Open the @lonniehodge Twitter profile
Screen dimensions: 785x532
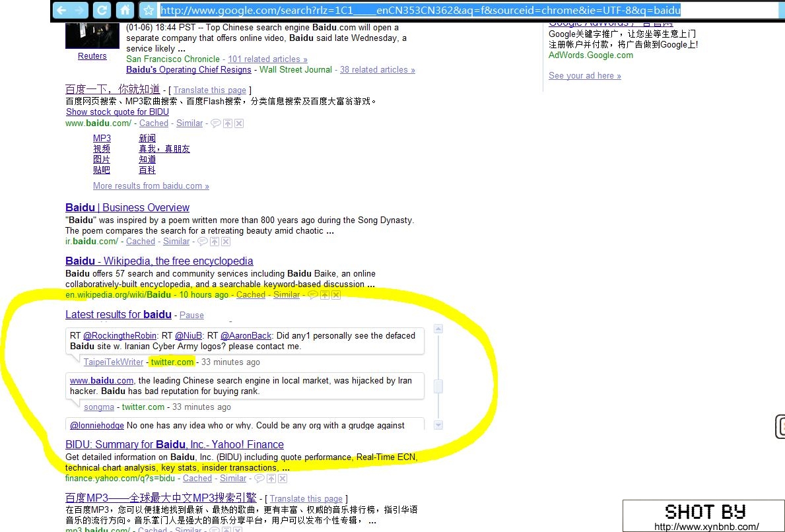(97, 425)
